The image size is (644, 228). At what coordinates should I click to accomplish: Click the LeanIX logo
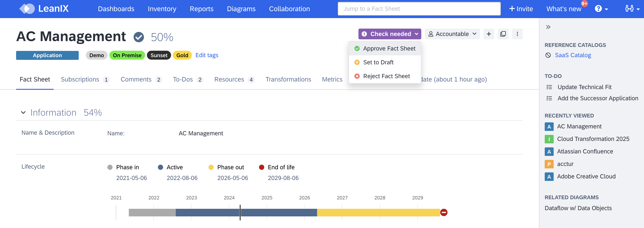coord(44,9)
